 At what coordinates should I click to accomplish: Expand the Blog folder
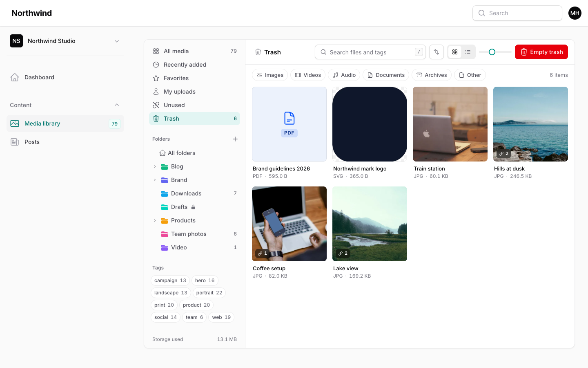(x=155, y=166)
